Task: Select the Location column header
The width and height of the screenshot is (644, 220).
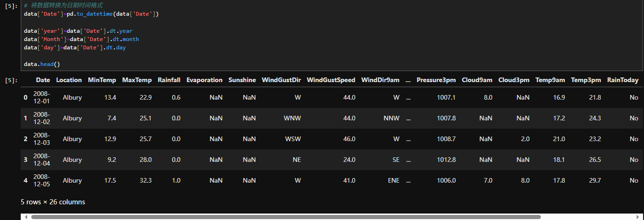Action: pyautogui.click(x=69, y=80)
